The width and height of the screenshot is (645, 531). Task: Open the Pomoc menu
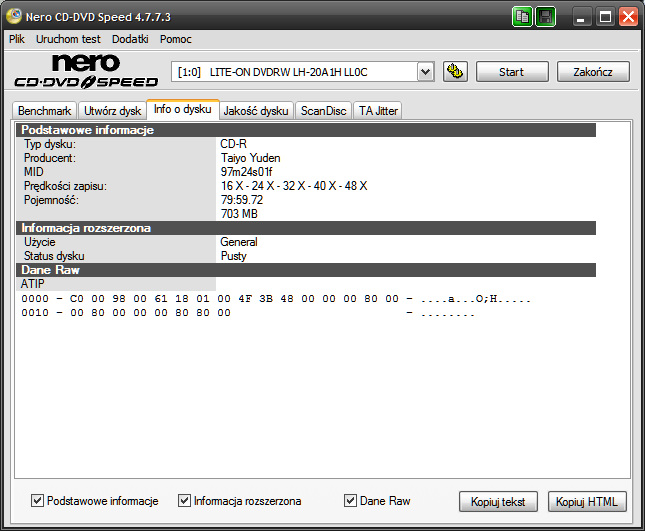coord(176,39)
